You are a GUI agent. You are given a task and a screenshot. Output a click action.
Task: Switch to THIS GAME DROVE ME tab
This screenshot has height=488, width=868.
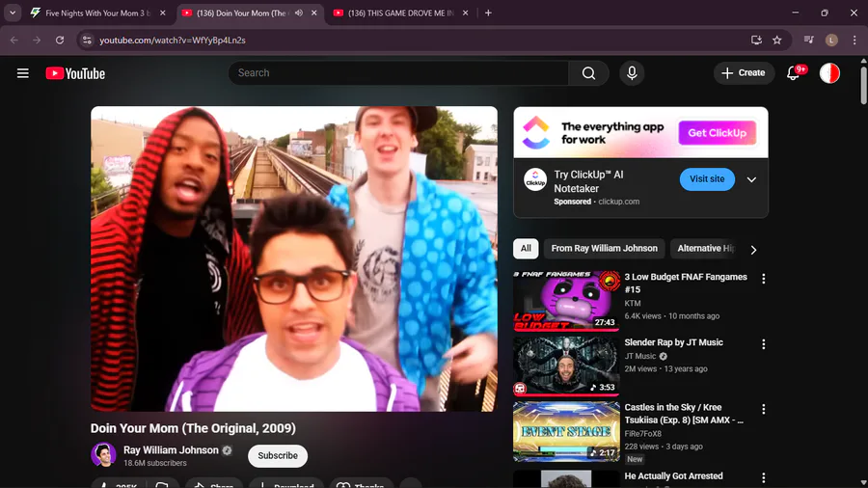point(401,13)
